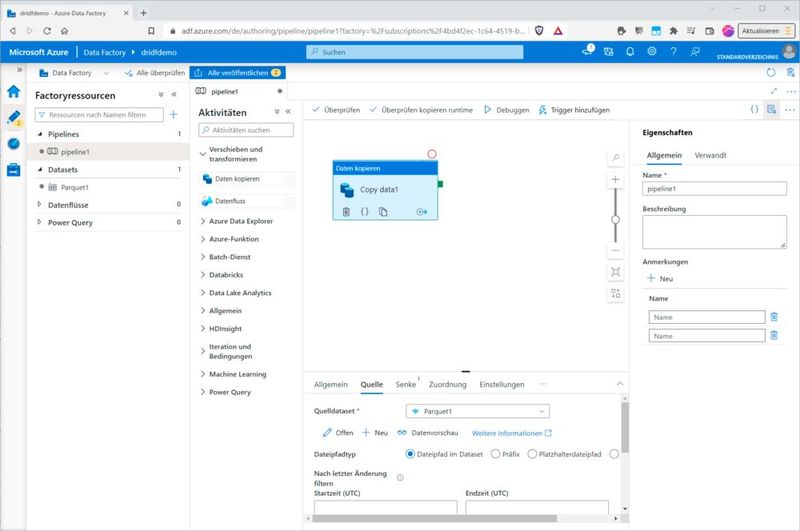Collapse Verschieben und transformieren group
Viewport: 800px width, 531px height.
[203, 154]
